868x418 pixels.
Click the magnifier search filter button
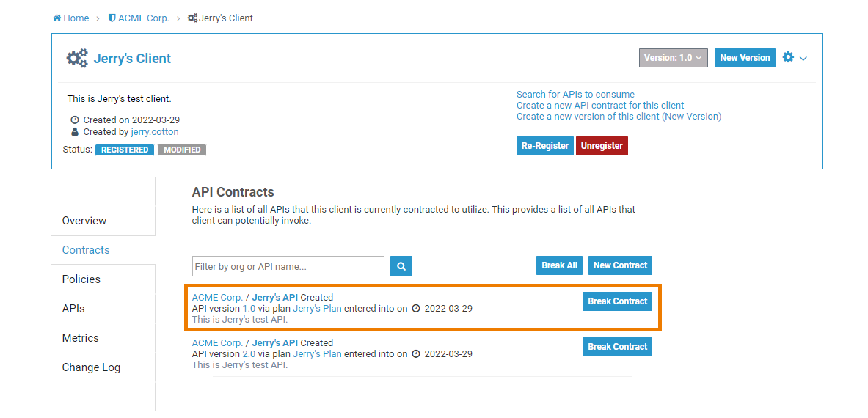coord(401,266)
